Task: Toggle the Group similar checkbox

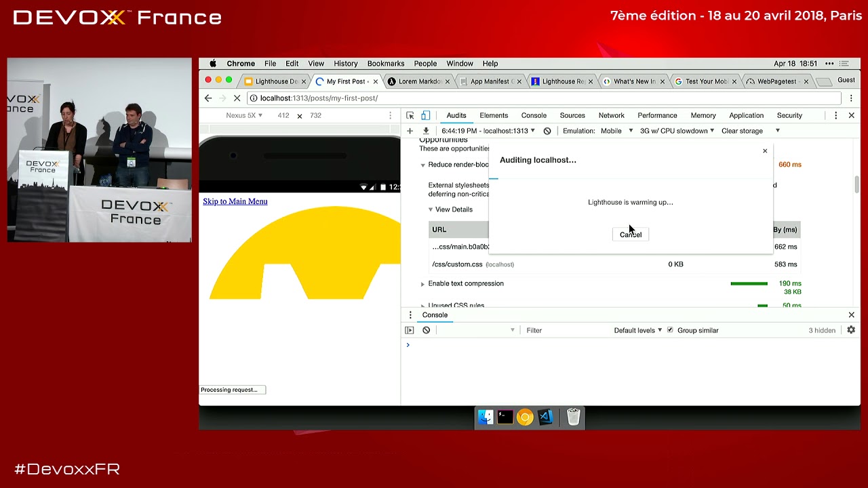Action: (x=670, y=330)
